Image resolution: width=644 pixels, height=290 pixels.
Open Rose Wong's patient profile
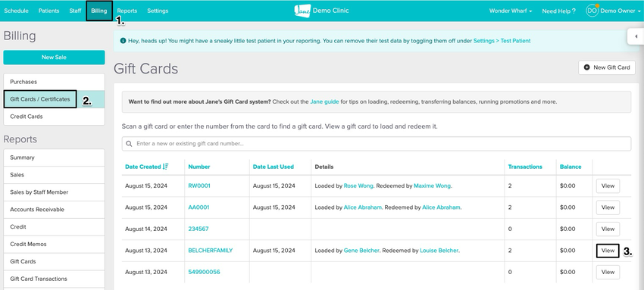point(358,186)
